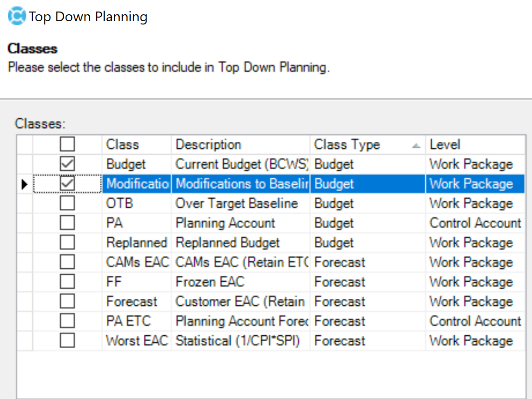The height and width of the screenshot is (399, 532).
Task: Click the Class Type column header
Action: coord(367,145)
